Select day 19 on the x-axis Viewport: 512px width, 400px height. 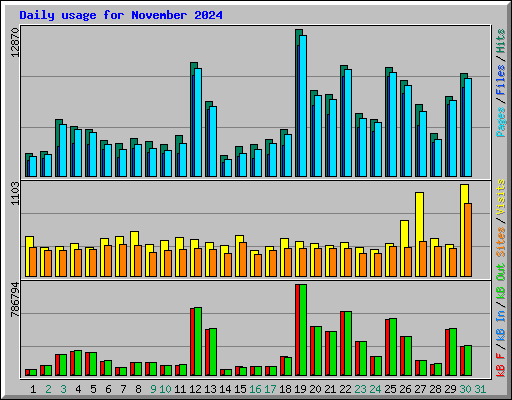point(300,389)
